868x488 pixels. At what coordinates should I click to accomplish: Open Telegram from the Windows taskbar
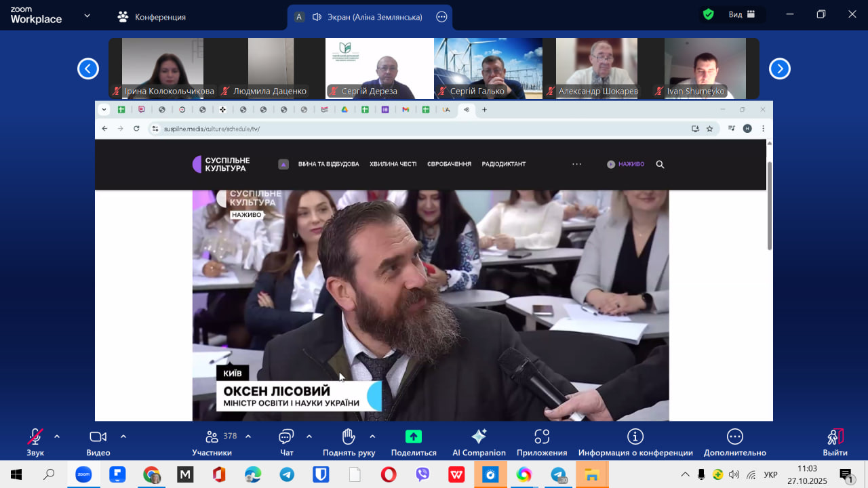pos(287,474)
